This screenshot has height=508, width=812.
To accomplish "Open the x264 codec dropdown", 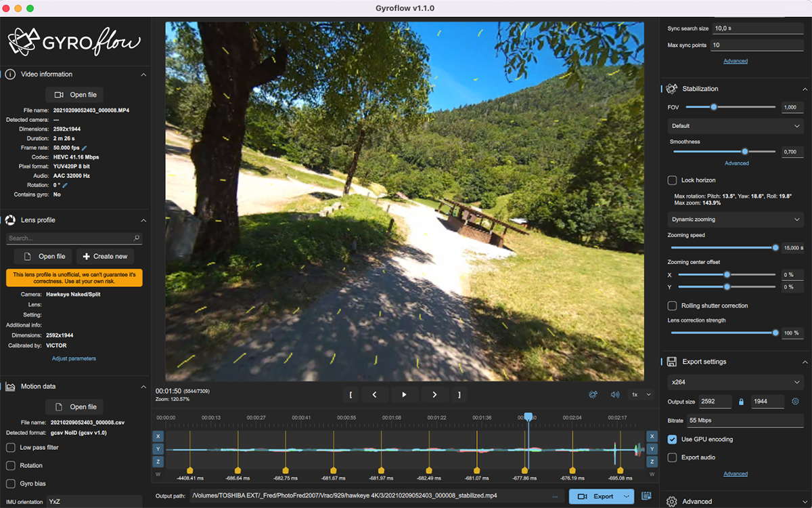I will 736,382.
